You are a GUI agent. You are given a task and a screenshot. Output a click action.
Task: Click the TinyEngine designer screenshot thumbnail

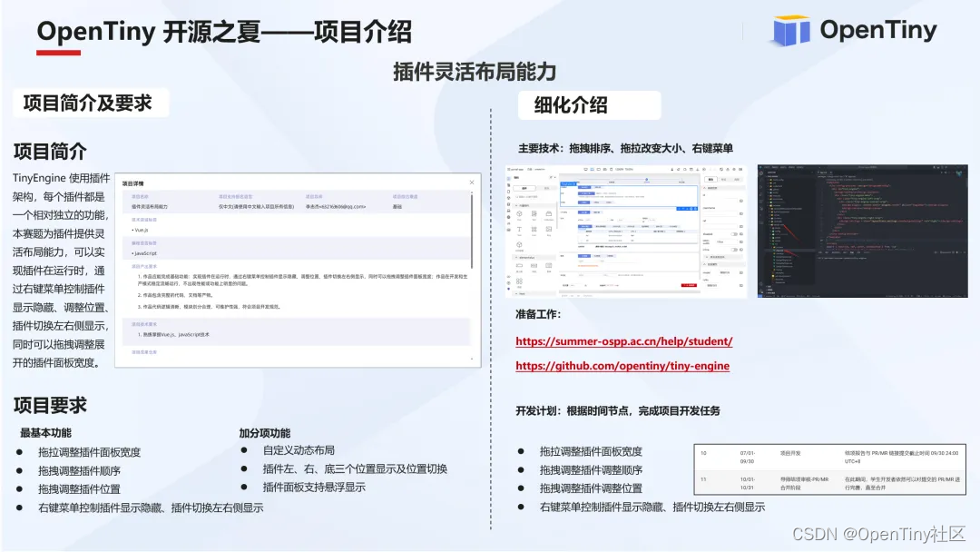coord(626,232)
